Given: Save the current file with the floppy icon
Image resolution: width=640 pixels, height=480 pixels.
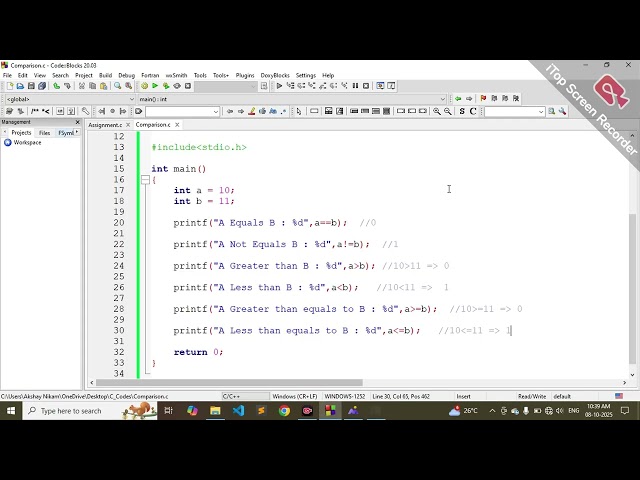Looking at the screenshot, I should point(31,86).
